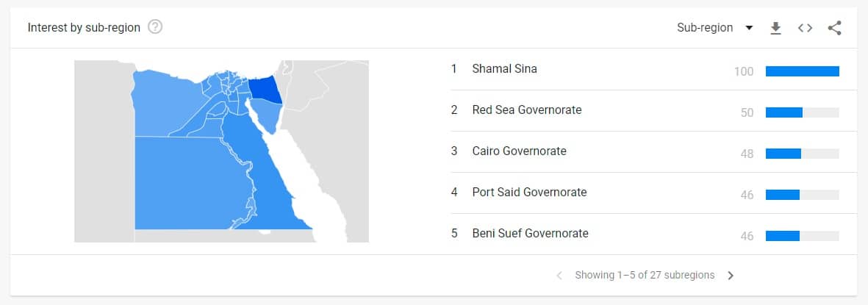Screen dimensions: 868x305
Task: Download the sub-region data as CSV
Action: [x=775, y=28]
